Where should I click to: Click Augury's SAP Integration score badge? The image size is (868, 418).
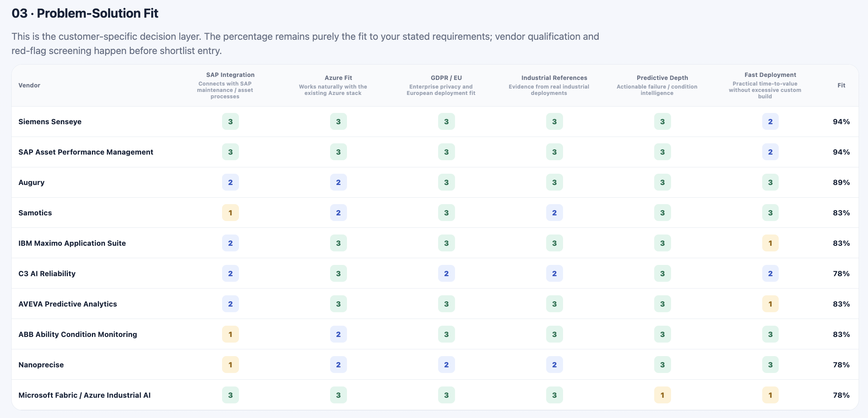(x=230, y=182)
